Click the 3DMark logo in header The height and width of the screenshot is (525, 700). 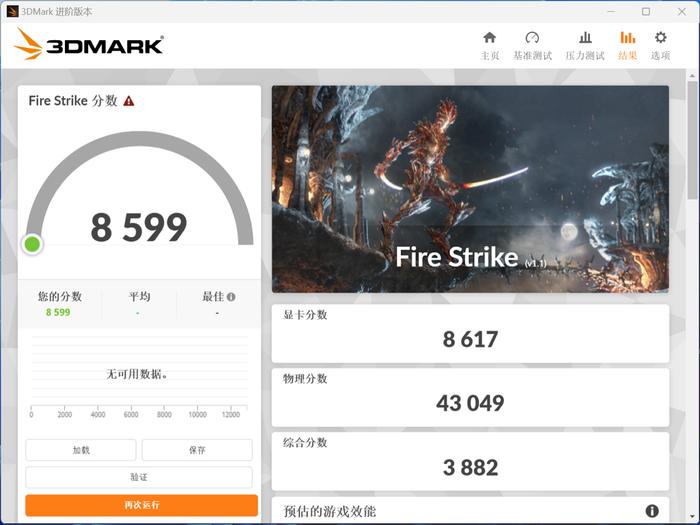point(88,44)
